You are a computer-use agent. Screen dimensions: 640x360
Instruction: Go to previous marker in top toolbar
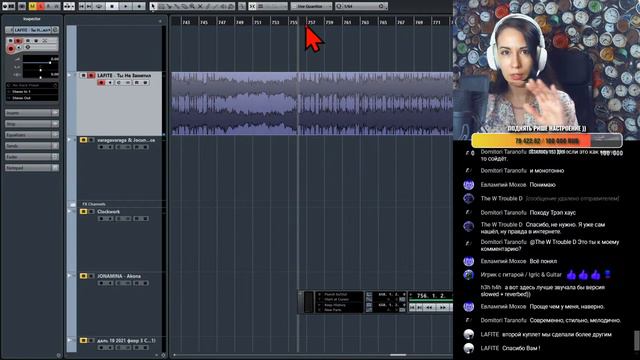[82, 6]
